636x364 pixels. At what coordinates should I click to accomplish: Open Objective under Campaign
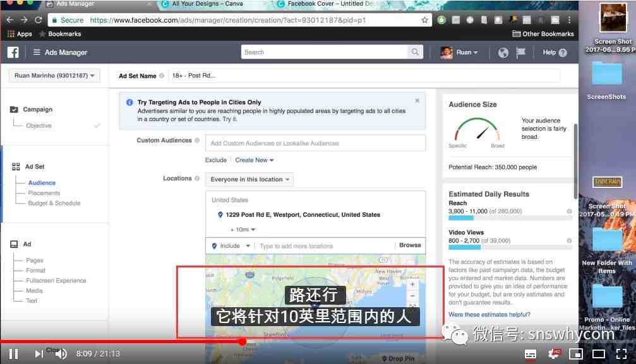(39, 126)
